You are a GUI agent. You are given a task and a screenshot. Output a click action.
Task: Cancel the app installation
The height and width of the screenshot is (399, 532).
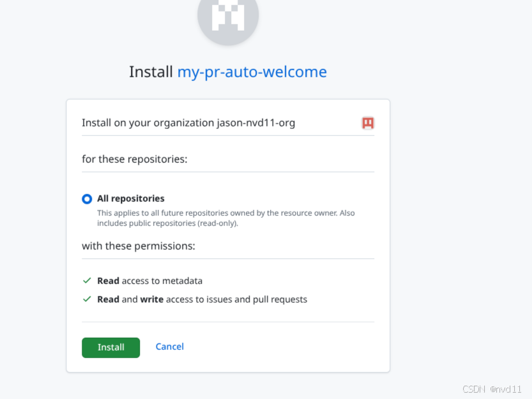[x=170, y=347]
